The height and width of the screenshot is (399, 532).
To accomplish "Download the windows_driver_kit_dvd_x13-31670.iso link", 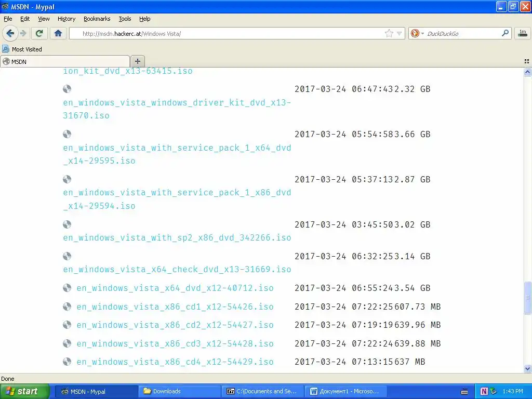I will [x=177, y=109].
